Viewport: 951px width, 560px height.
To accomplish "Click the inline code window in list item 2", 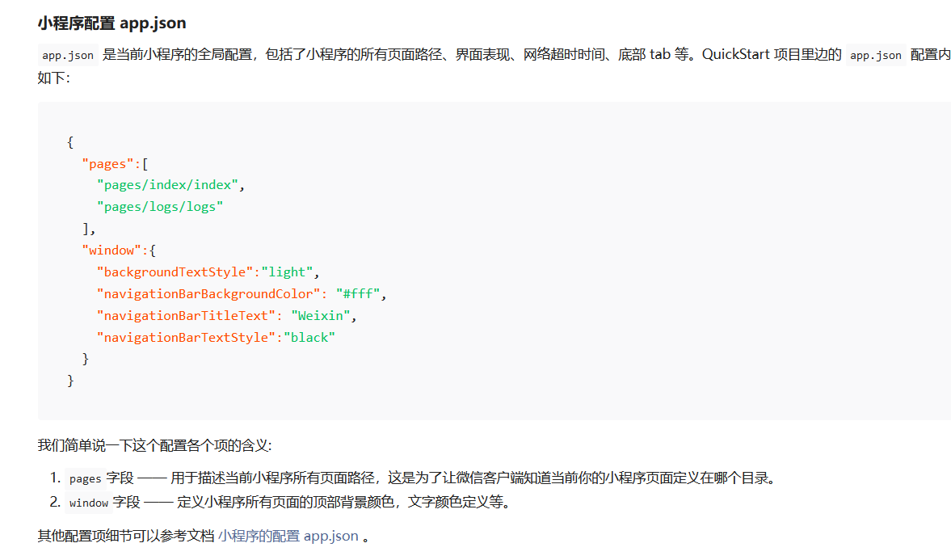I will coord(88,503).
